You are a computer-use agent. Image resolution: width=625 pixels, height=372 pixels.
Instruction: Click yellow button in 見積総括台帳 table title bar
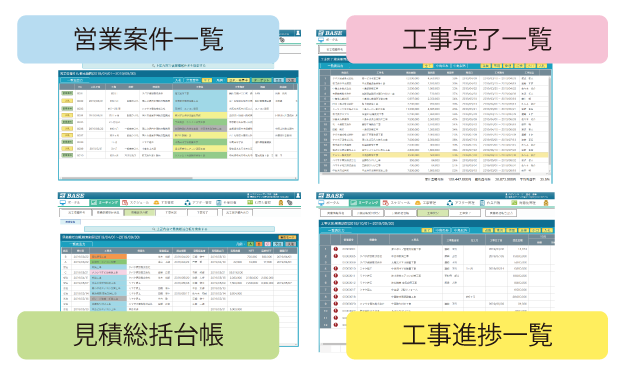click(287, 238)
